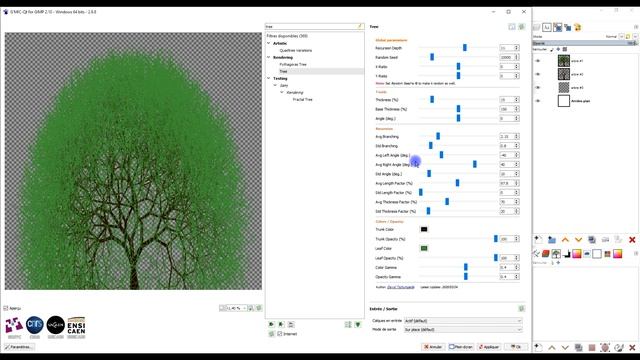The height and width of the screenshot is (360, 640).
Task: Collapse the Testing filter category
Action: (269, 78)
